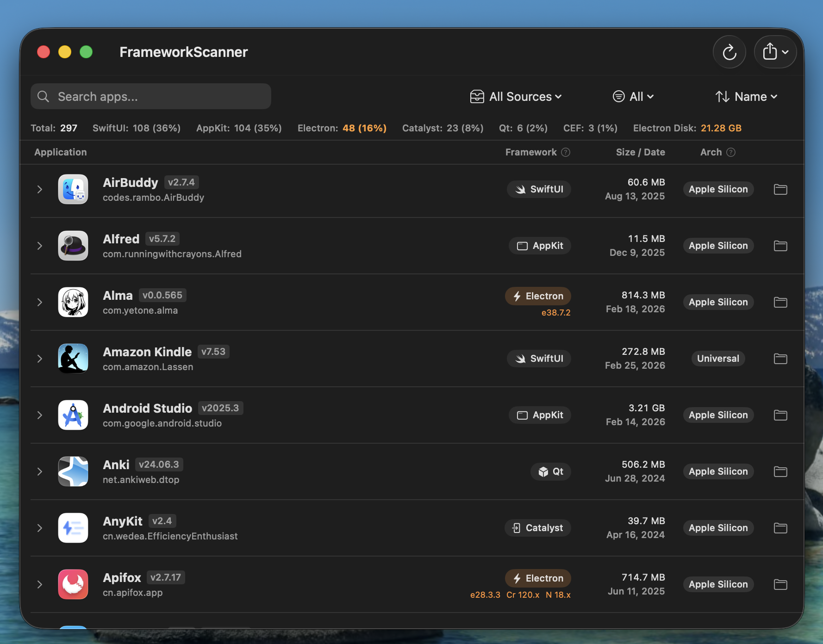Expand the Amazon Kindle row
823x644 pixels.
coord(40,359)
